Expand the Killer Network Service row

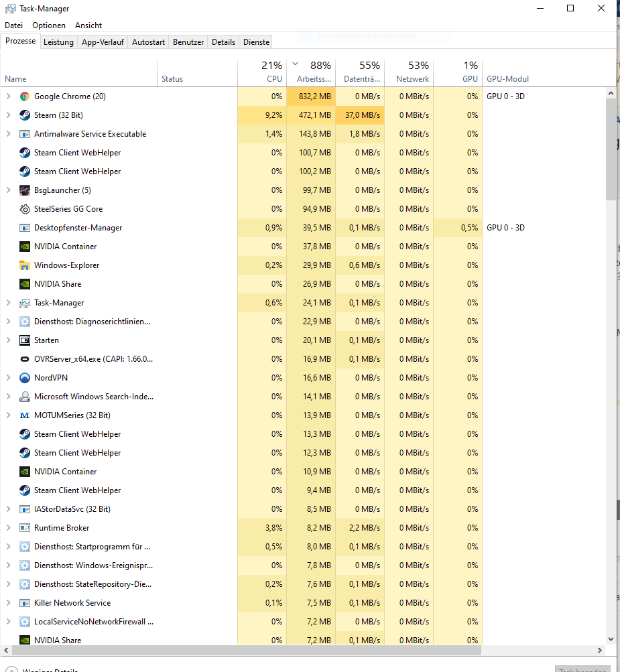click(x=9, y=603)
